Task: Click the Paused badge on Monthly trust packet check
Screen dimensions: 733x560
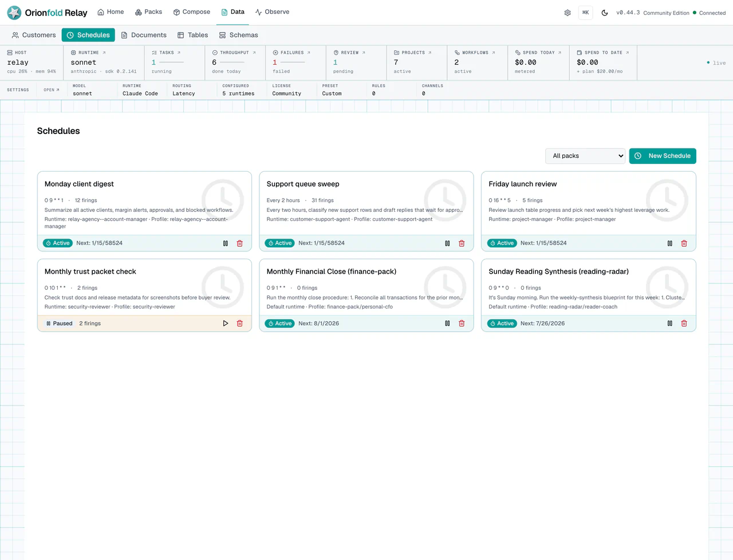Action: (x=59, y=324)
